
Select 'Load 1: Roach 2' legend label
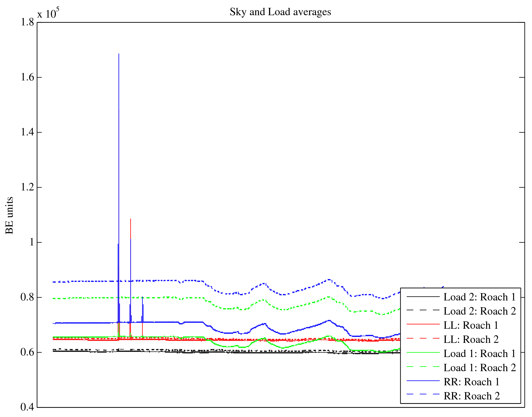tap(480, 368)
